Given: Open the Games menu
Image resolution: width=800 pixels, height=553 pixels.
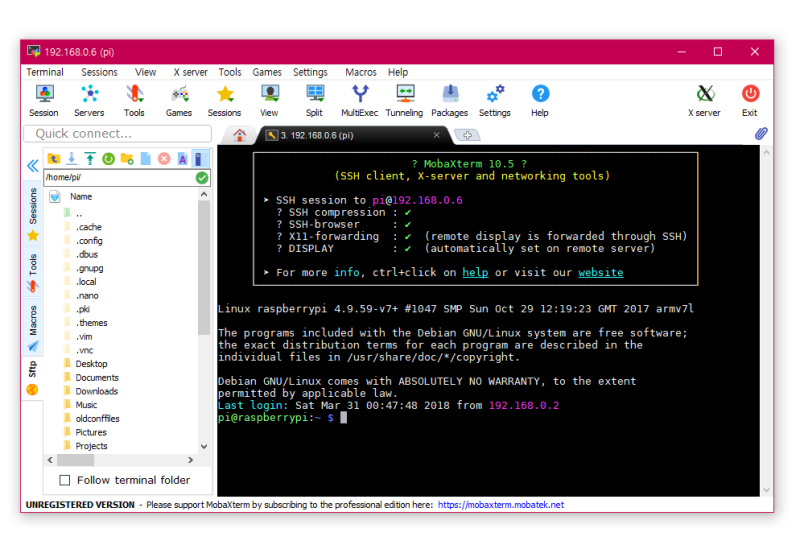Looking at the screenshot, I should click(x=267, y=72).
